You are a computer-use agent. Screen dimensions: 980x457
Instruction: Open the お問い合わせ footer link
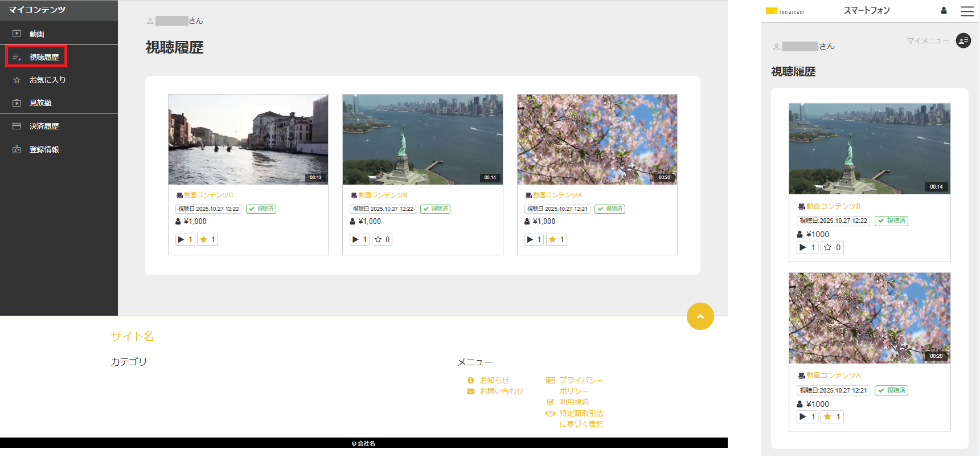coord(501,391)
